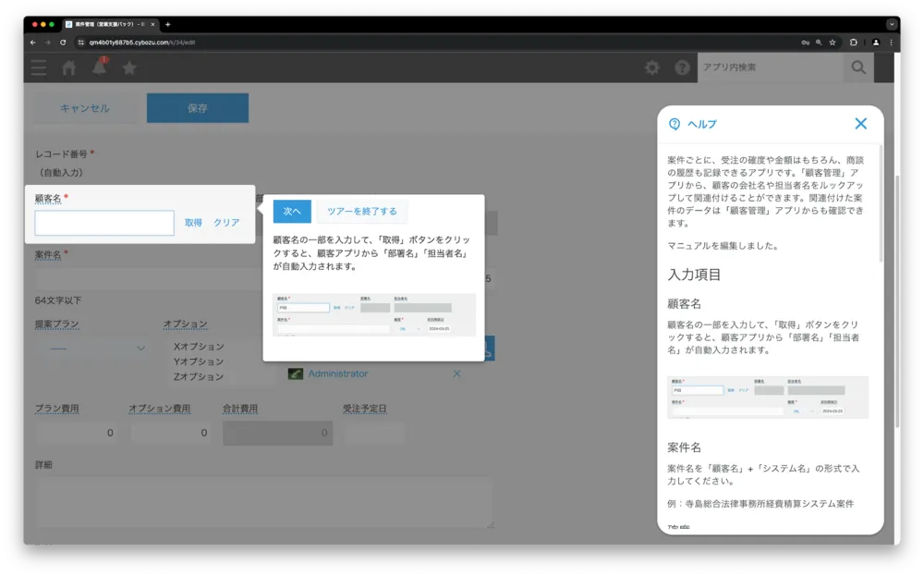Click the magnifier search button
This screenshot has width=924, height=576.
coord(858,67)
